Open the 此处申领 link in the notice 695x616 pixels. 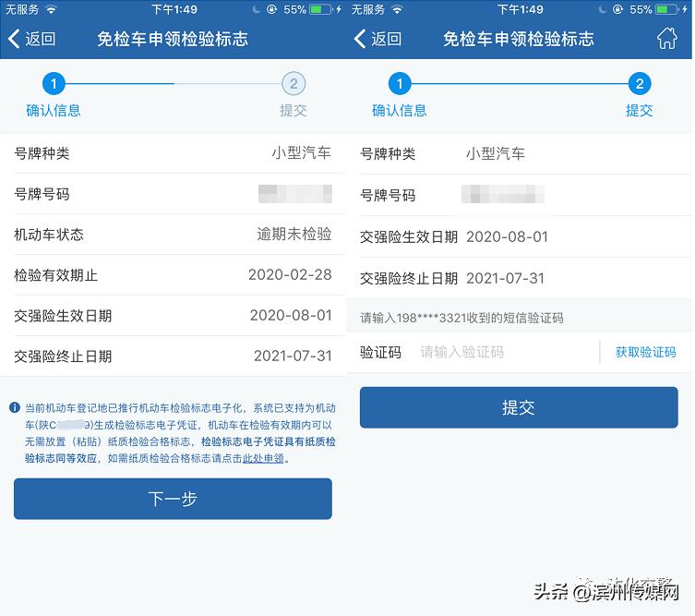pos(263,458)
